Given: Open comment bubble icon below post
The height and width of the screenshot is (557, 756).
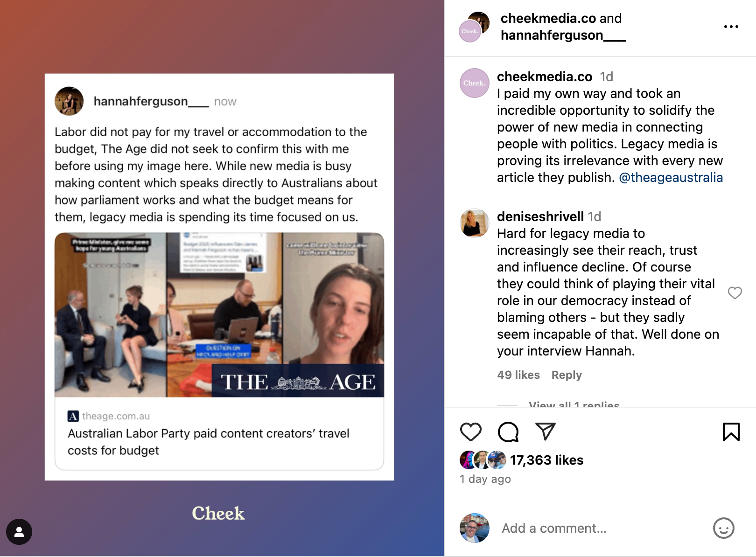Looking at the screenshot, I should 508,432.
